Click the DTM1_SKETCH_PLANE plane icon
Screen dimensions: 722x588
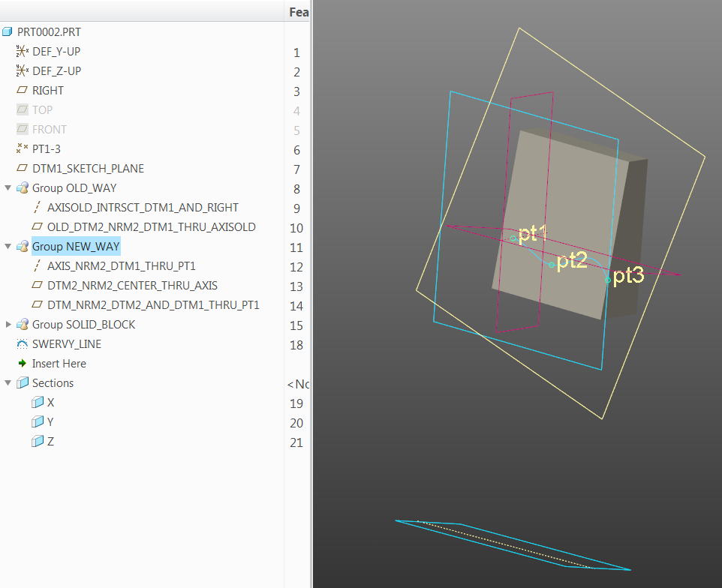click(x=22, y=168)
